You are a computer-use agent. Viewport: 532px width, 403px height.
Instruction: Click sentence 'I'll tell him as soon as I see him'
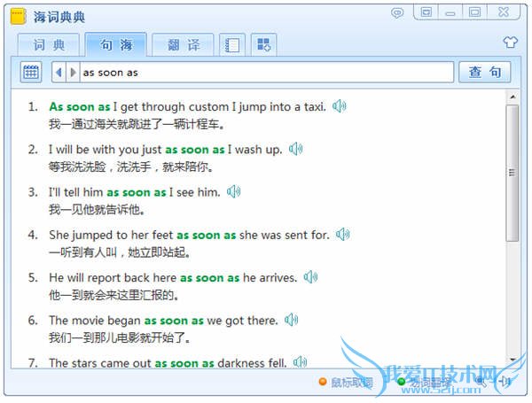click(135, 192)
